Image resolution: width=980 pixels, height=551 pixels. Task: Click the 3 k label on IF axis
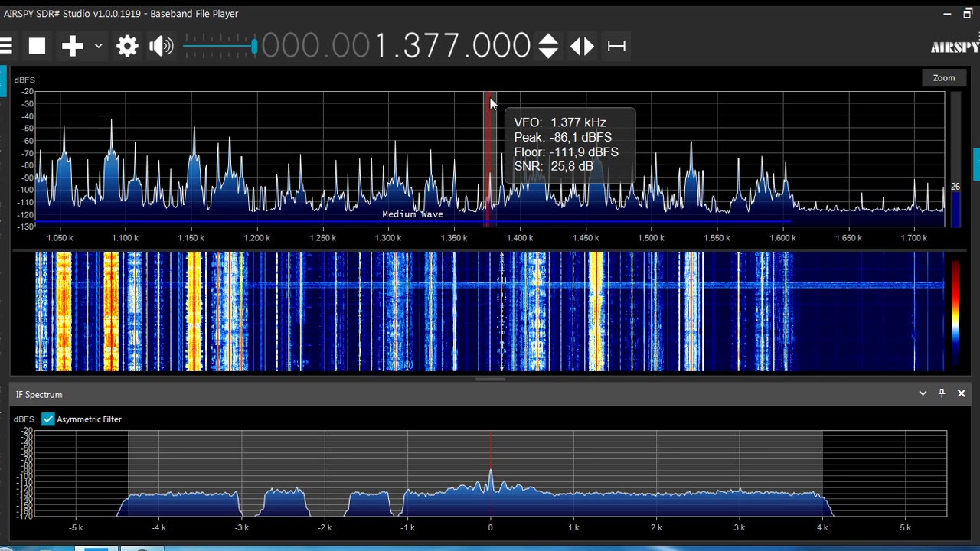[739, 527]
